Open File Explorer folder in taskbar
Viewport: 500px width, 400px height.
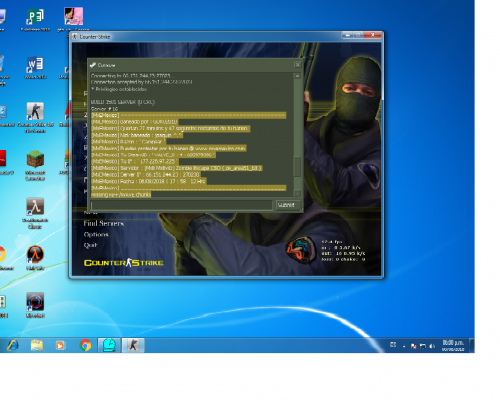click(37, 345)
